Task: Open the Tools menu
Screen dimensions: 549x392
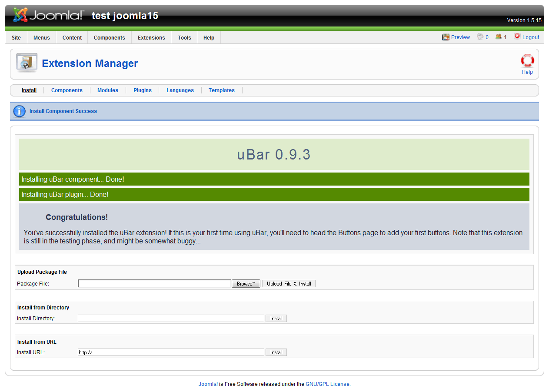Action: pyautogui.click(x=184, y=38)
